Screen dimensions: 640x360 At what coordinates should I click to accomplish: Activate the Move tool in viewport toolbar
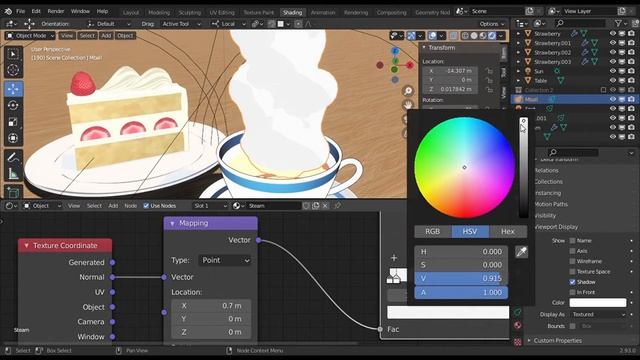pos(13,89)
